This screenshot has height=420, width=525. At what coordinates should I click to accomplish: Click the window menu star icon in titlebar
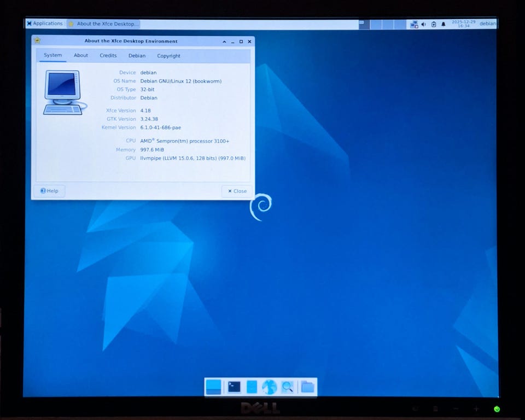(37, 40)
